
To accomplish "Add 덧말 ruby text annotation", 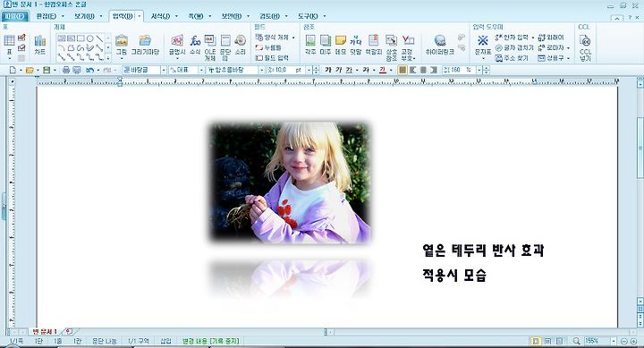I will 356,45.
